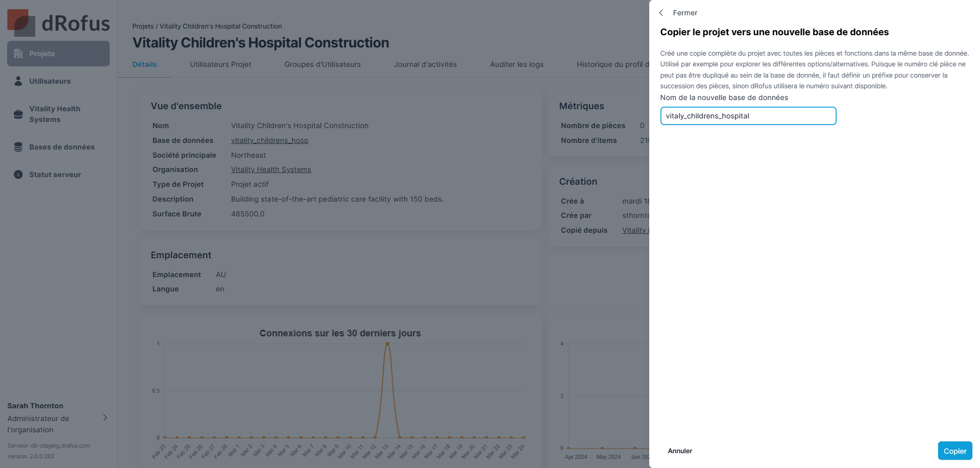Image resolution: width=980 pixels, height=468 pixels.
Task: Expand the Sarah Thornton user menu arrow
Action: 105,417
